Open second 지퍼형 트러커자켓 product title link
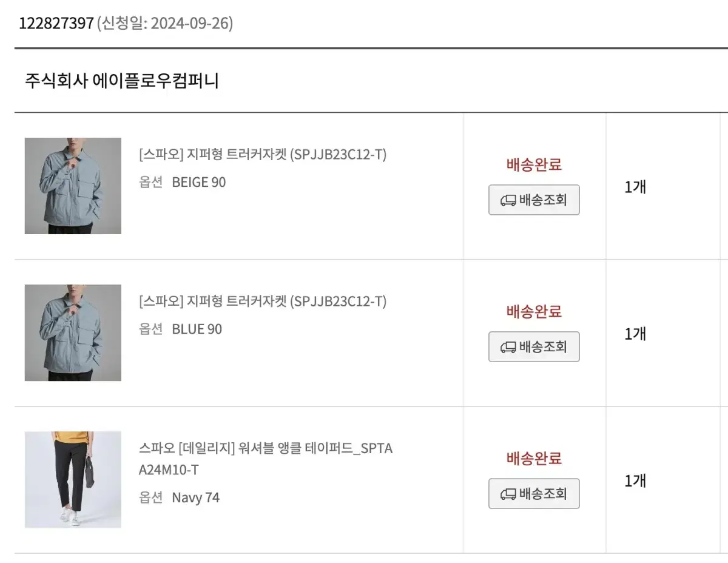The width and height of the screenshot is (728, 563). click(263, 302)
